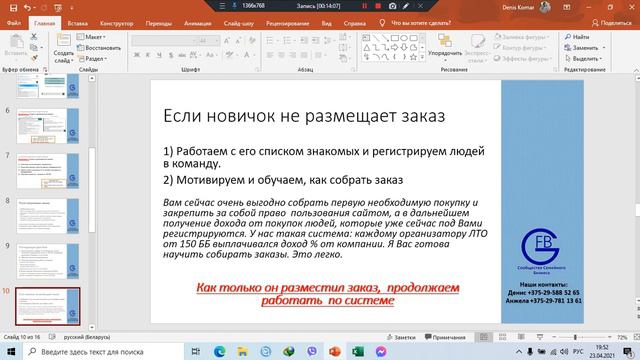The height and width of the screenshot is (360, 640).
Task: Cut the selection with the scissors icon
Action: coord(34,37)
